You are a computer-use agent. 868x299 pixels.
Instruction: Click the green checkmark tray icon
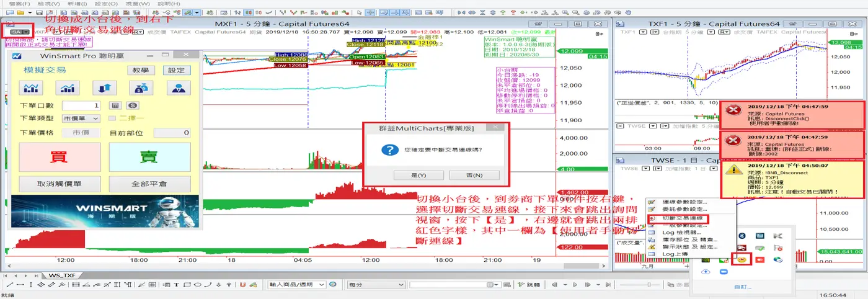[759, 248]
